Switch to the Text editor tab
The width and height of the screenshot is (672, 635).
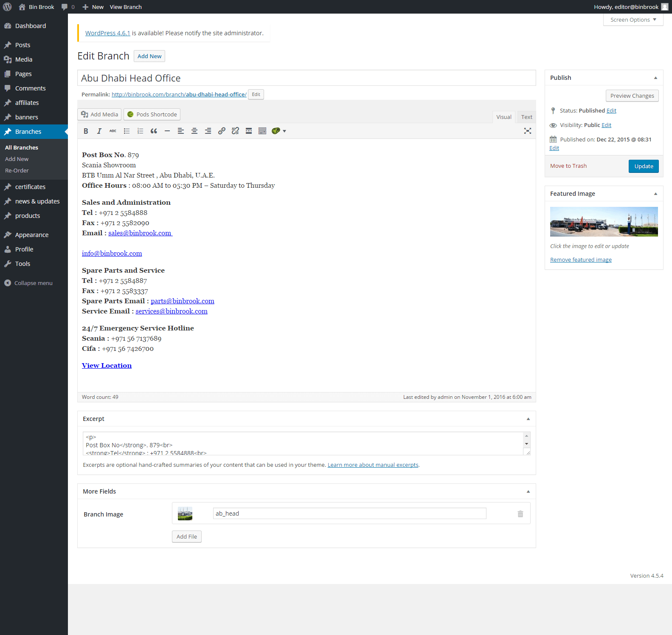526,117
